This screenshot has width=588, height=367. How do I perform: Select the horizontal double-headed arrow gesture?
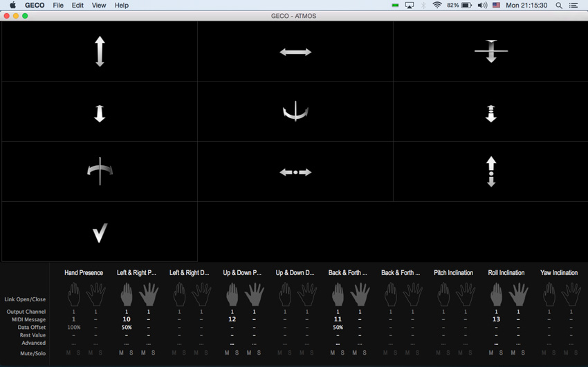click(x=295, y=52)
